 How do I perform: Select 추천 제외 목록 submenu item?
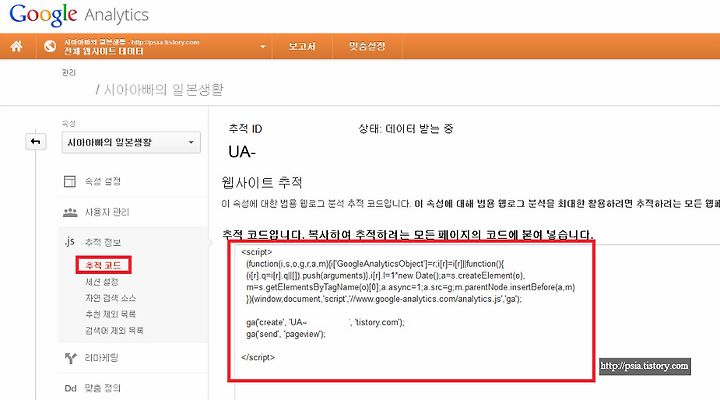click(x=110, y=314)
